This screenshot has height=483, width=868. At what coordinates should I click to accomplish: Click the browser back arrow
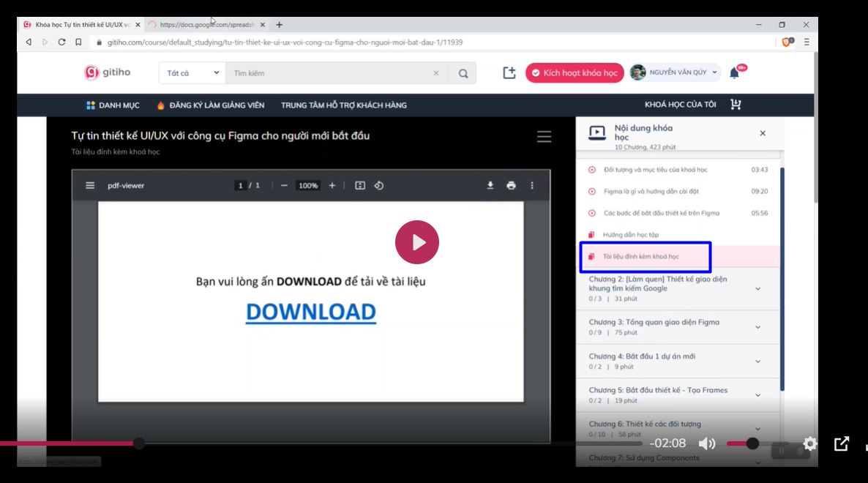[x=29, y=42]
